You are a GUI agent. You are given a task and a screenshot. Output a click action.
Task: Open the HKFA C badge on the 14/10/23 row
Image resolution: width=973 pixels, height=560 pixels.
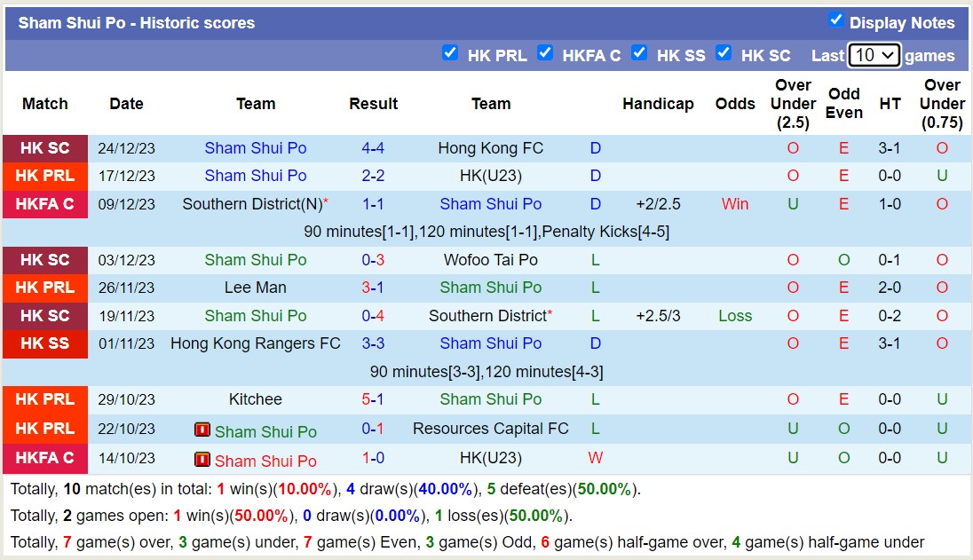coord(44,459)
